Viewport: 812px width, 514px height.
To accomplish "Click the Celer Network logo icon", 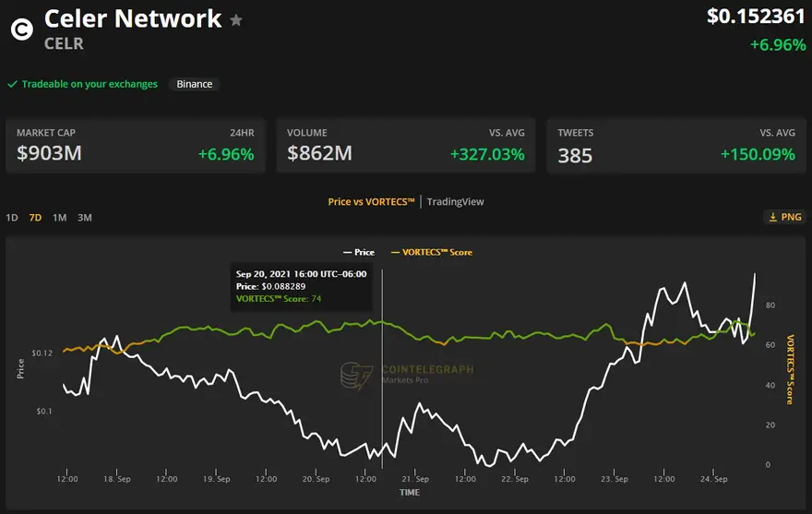I will (22, 30).
